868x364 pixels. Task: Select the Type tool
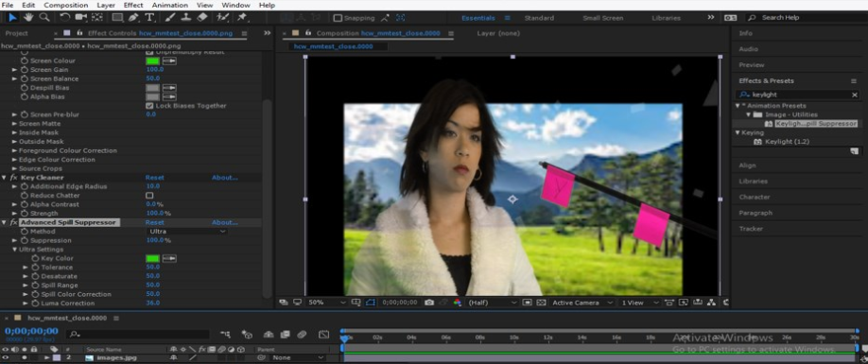pyautogui.click(x=149, y=18)
